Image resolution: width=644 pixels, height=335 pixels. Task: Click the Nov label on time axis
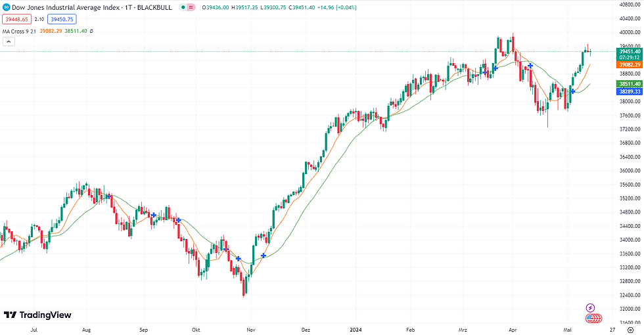pos(251,330)
